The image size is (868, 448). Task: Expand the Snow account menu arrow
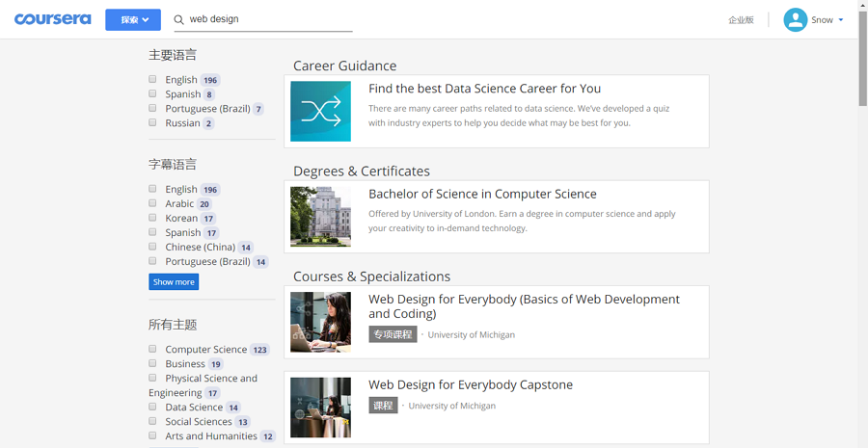click(841, 20)
